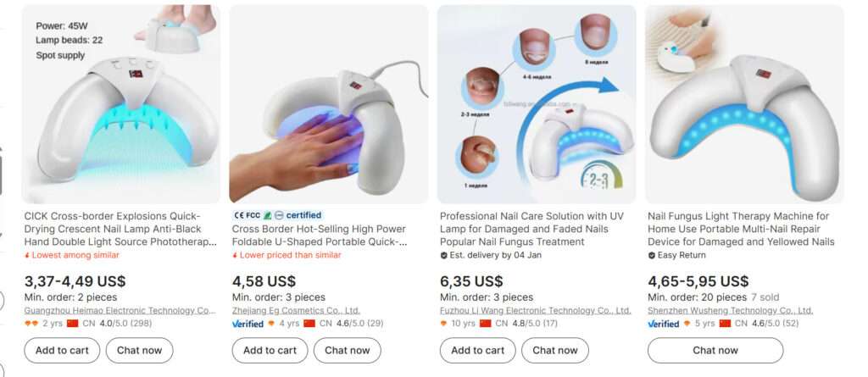Click the Verified badge for Shenzhen Wusheng Technology
Screen dimensions: 868x377
(663, 324)
